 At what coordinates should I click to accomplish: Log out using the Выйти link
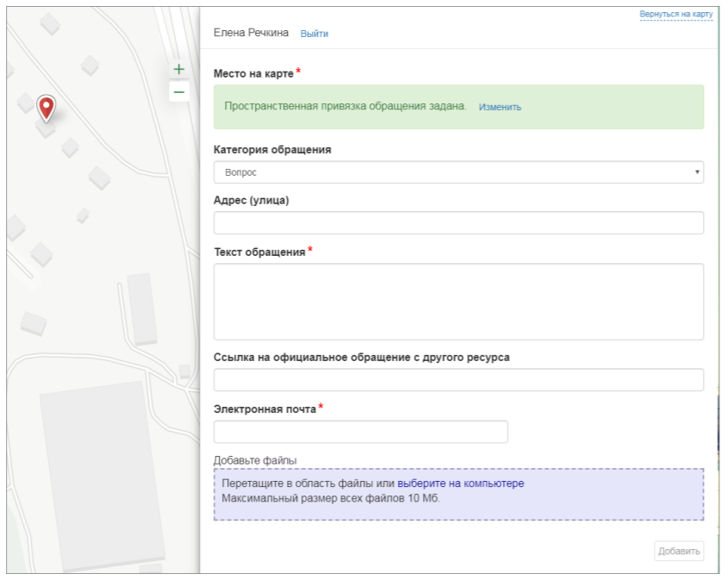click(314, 34)
